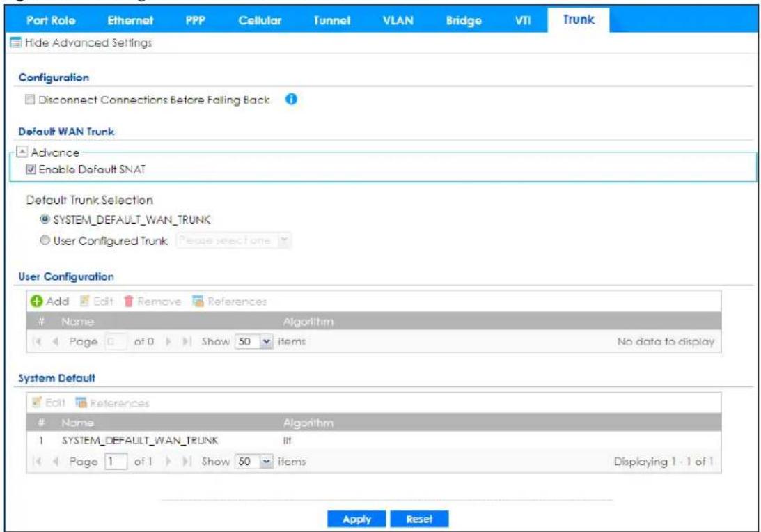Image resolution: width=761 pixels, height=532 pixels.
Task: Click the blue info icon
Action: tap(291, 99)
